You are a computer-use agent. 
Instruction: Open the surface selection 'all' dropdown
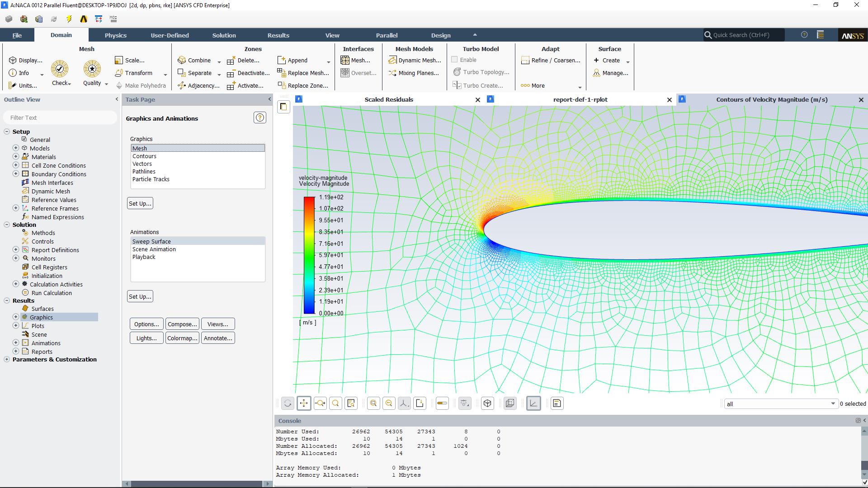point(781,404)
